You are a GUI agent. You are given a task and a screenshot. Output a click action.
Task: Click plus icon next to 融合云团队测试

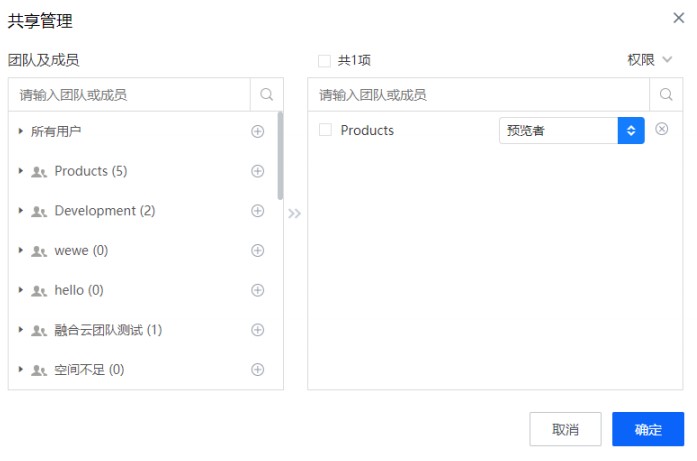257,330
